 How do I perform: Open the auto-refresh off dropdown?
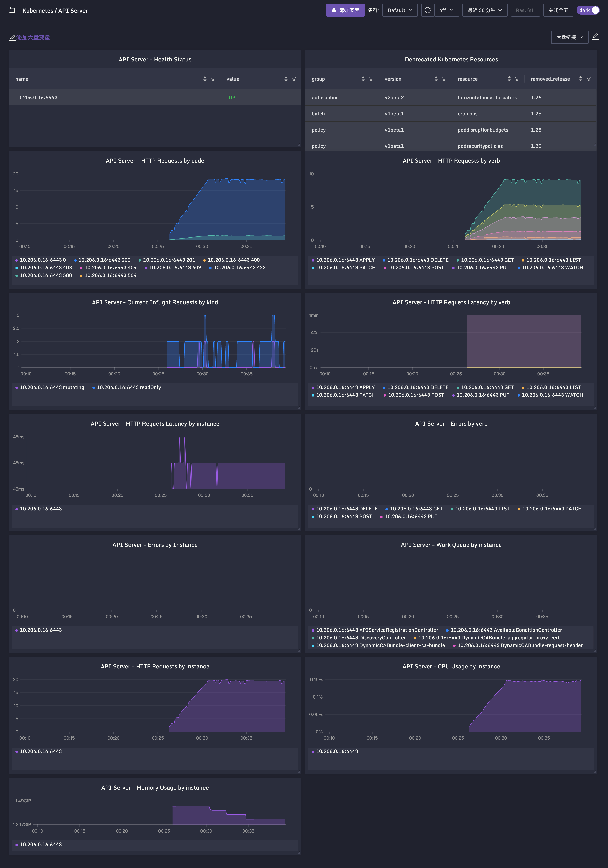pyautogui.click(x=446, y=10)
